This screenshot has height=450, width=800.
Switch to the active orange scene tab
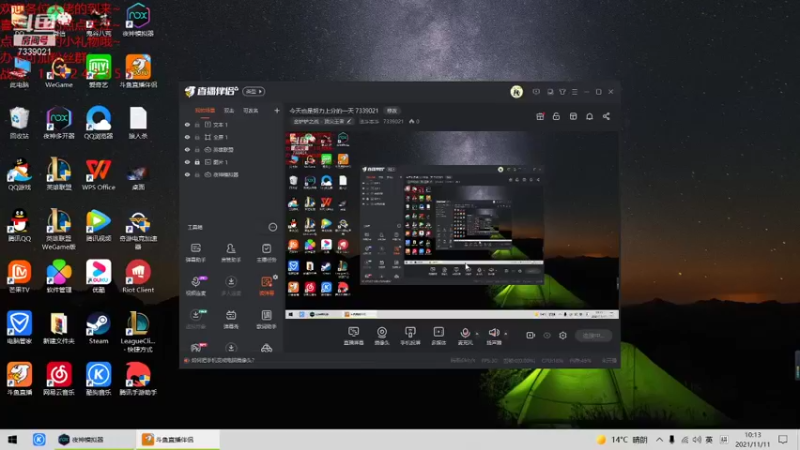click(205, 110)
